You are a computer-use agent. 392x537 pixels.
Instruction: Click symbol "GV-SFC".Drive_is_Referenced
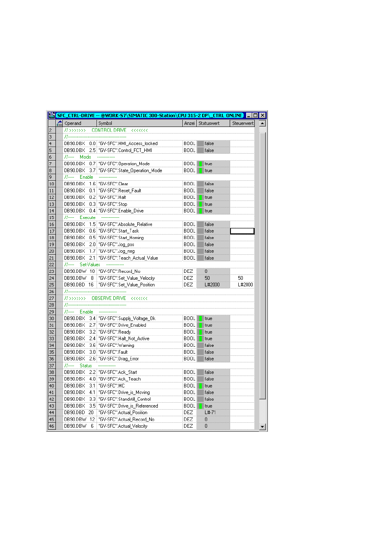click(x=128, y=406)
